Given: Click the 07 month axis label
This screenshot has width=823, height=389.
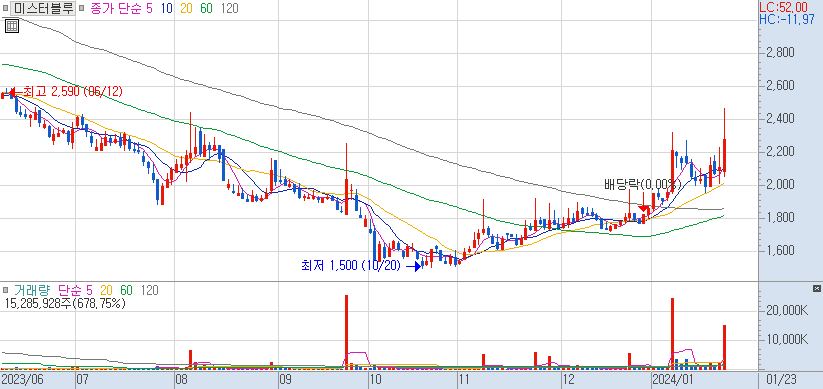Looking at the screenshot, I should (82, 379).
